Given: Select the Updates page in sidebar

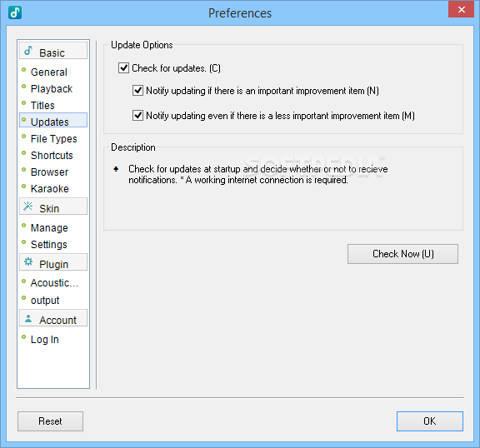Looking at the screenshot, I should [x=53, y=120].
